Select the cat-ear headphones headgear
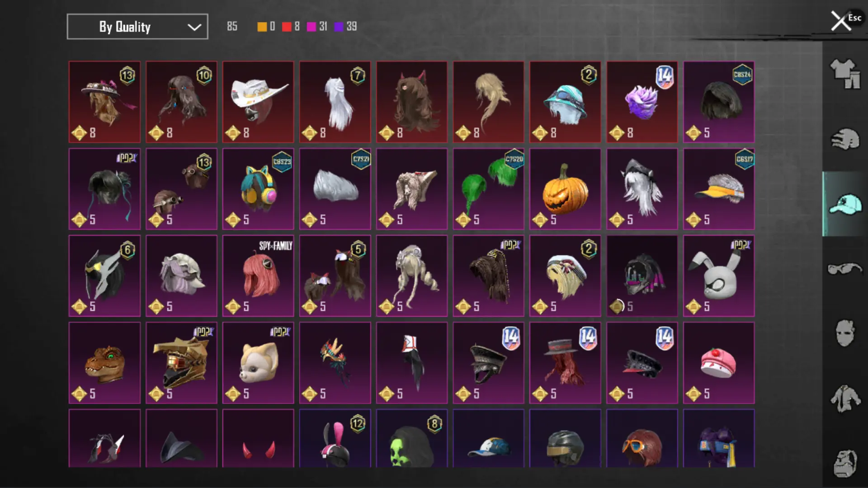Screen dimensions: 868x488 [x=258, y=189]
